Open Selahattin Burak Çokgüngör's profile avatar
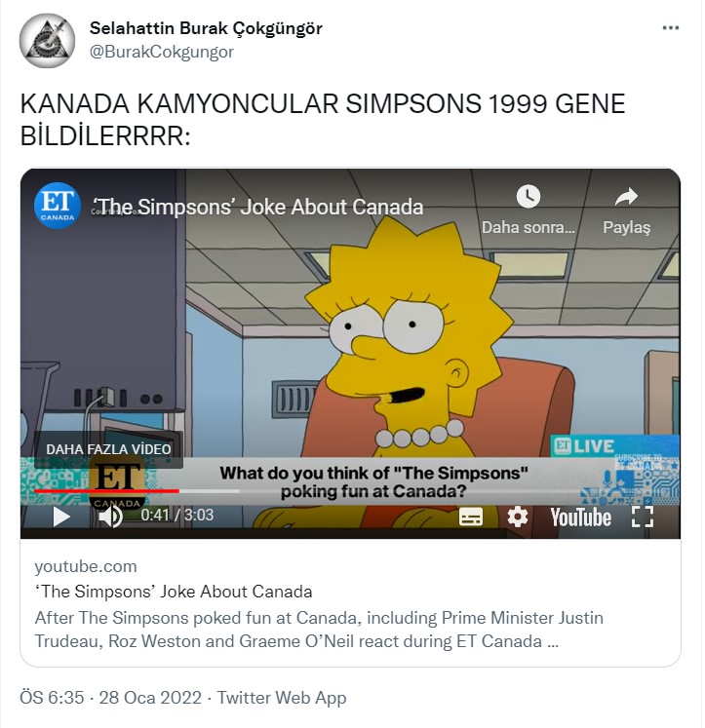This screenshot has height=728, width=705. click(47, 40)
